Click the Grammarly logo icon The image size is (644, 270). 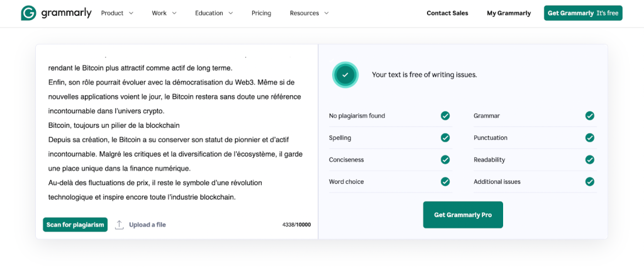[x=28, y=13]
